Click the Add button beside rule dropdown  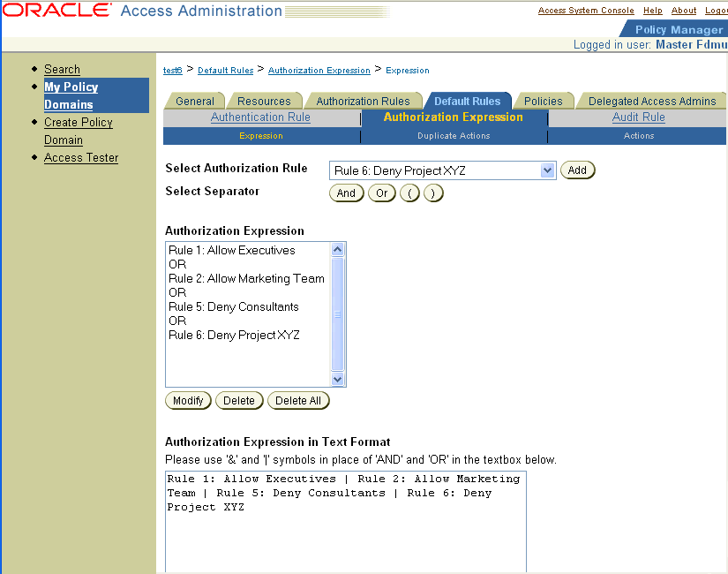pos(577,170)
